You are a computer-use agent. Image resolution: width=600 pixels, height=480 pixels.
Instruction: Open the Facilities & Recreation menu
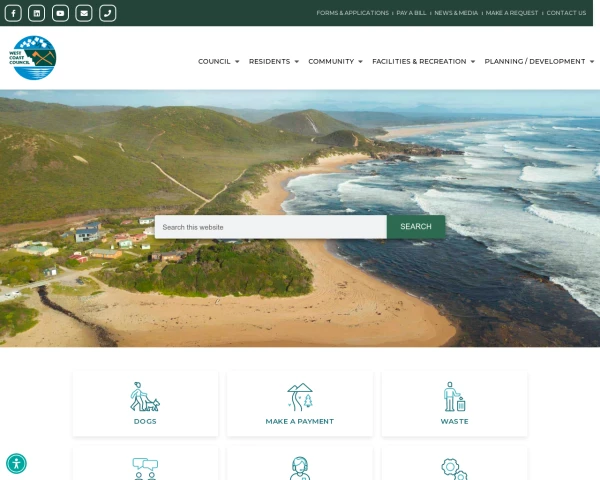(424, 61)
